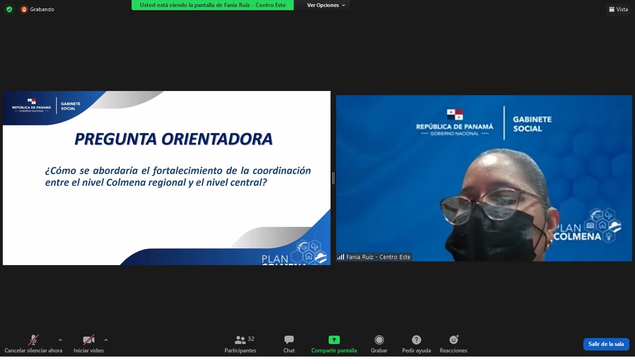The image size is (635, 364).
Task: Click Fania Ruiz video thumbnail
Action: (484, 178)
